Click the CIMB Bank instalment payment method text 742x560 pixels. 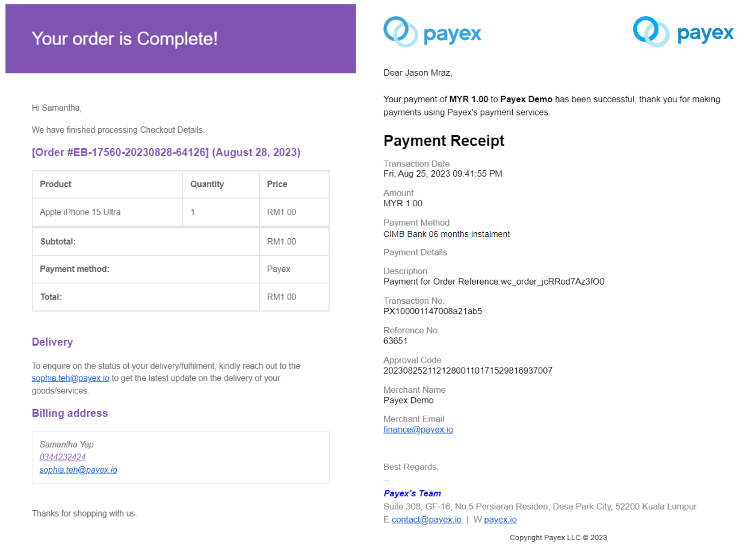click(447, 234)
